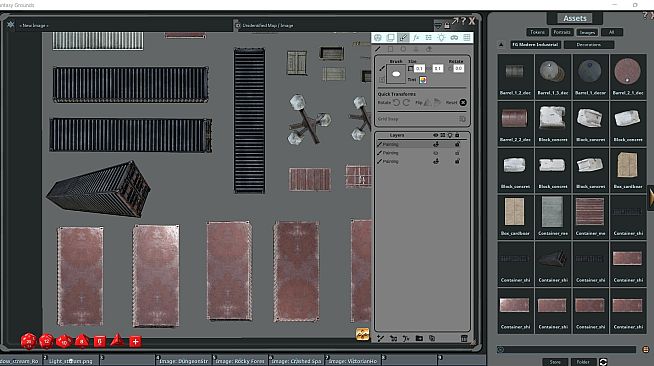The image size is (654, 366).
Task: Open the map window help icon
Action: pyautogui.click(x=463, y=20)
